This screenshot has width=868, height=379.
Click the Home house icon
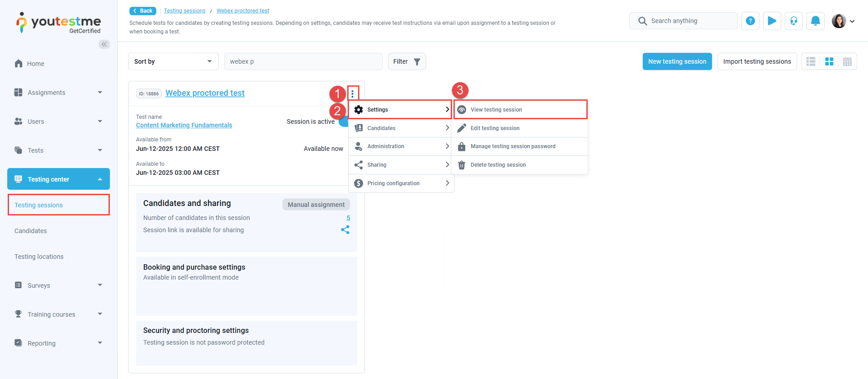click(19, 64)
